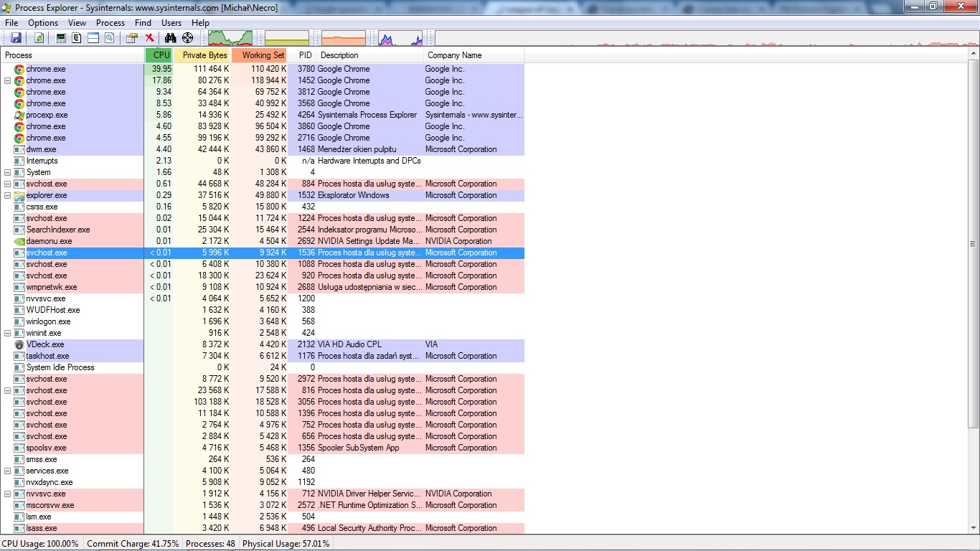
Task: Select the wmpnetwk.exe process row
Action: point(263,287)
